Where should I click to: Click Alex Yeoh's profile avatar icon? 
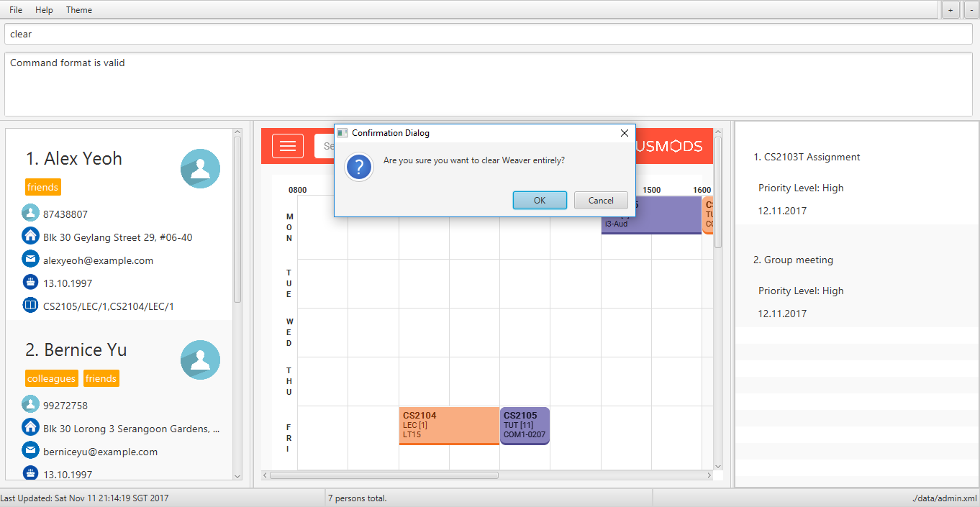point(200,168)
